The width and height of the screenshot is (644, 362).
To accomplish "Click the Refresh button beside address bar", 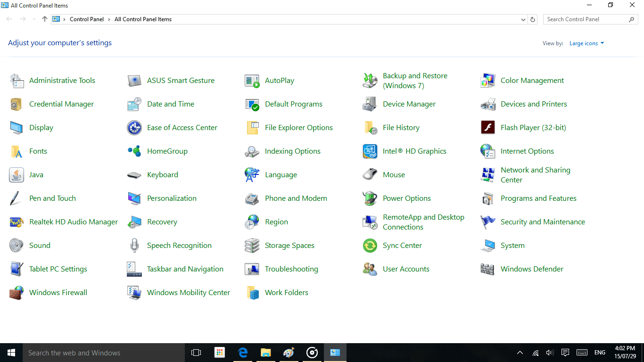I will point(533,19).
